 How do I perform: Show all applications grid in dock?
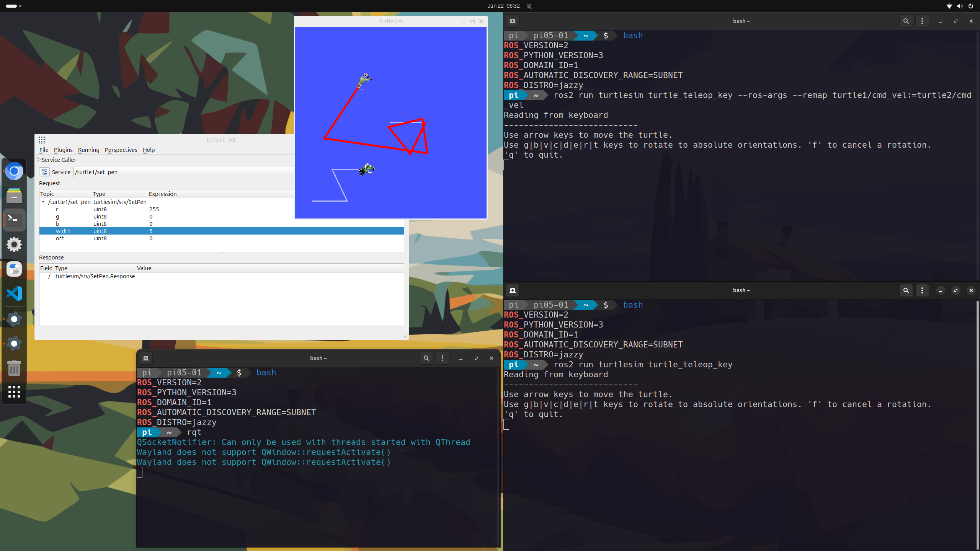14,392
